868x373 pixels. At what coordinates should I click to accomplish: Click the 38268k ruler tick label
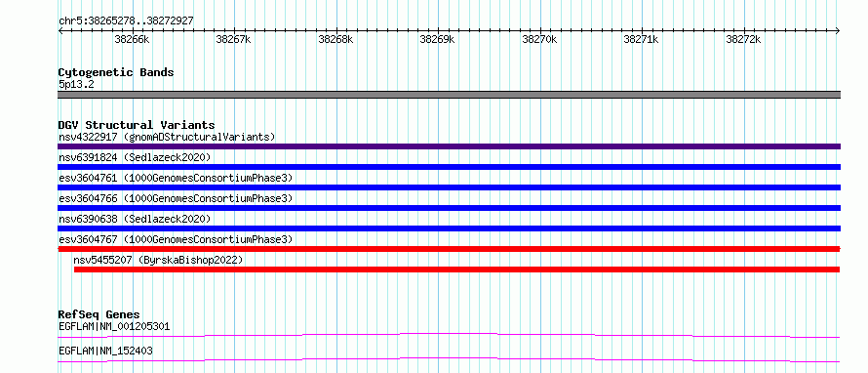coord(336,40)
